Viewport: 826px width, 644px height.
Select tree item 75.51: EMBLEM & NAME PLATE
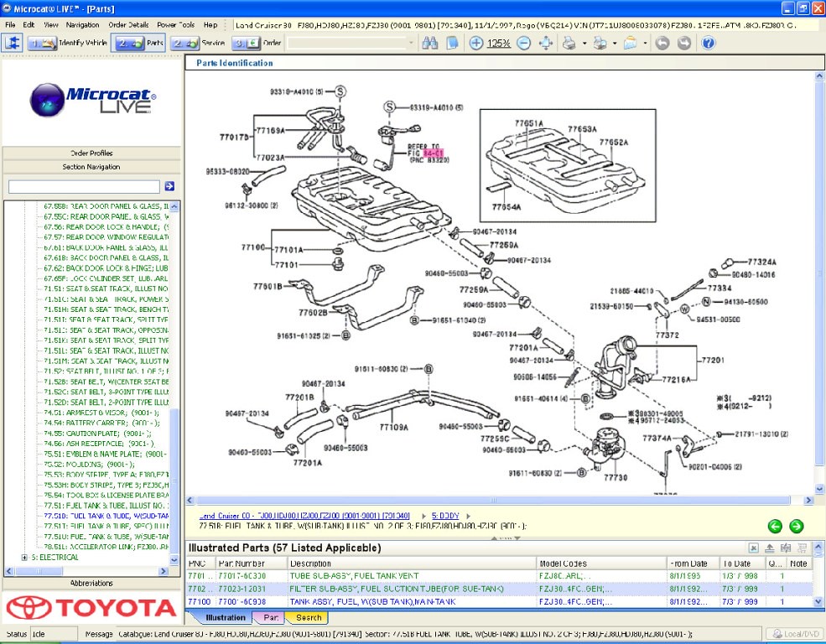click(x=105, y=454)
